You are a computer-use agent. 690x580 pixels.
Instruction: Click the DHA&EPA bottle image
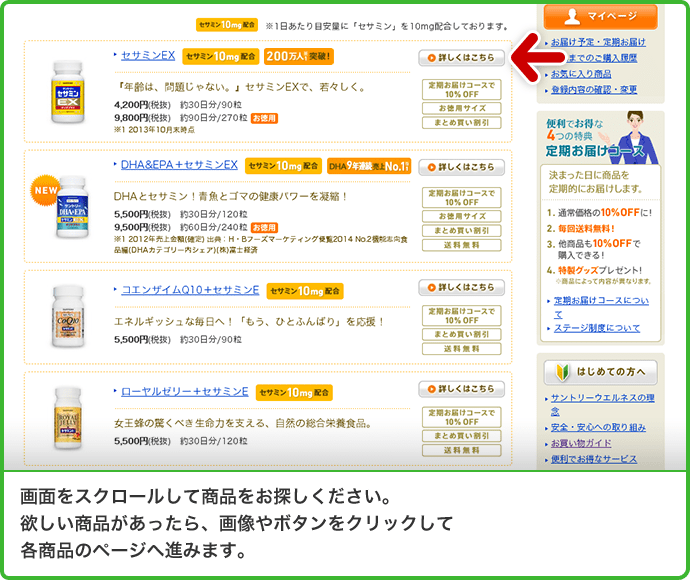pyautogui.click(x=73, y=207)
